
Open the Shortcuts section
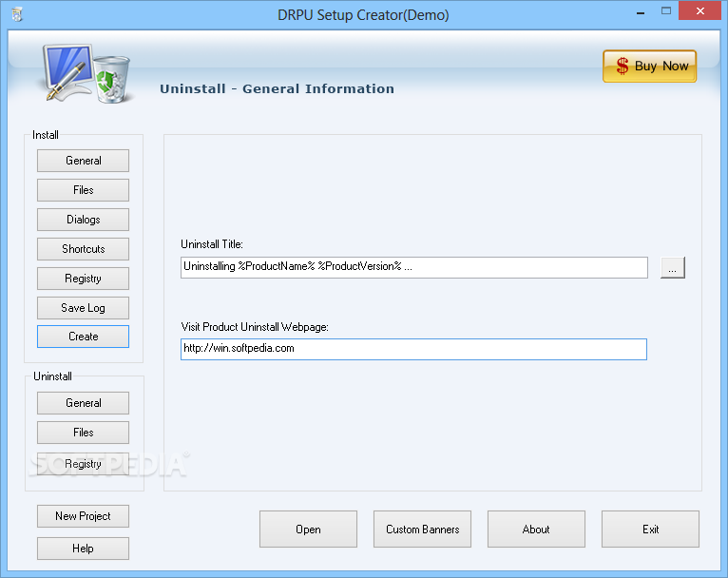click(83, 249)
